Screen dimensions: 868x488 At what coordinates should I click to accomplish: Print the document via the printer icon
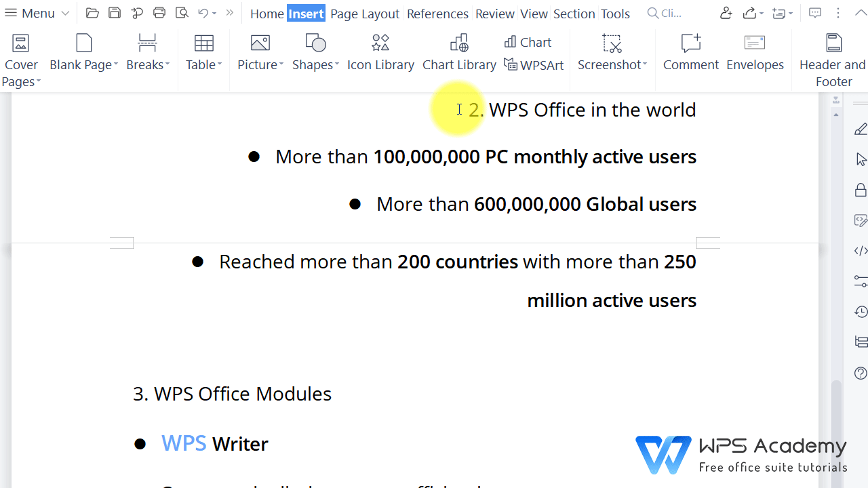(x=159, y=12)
